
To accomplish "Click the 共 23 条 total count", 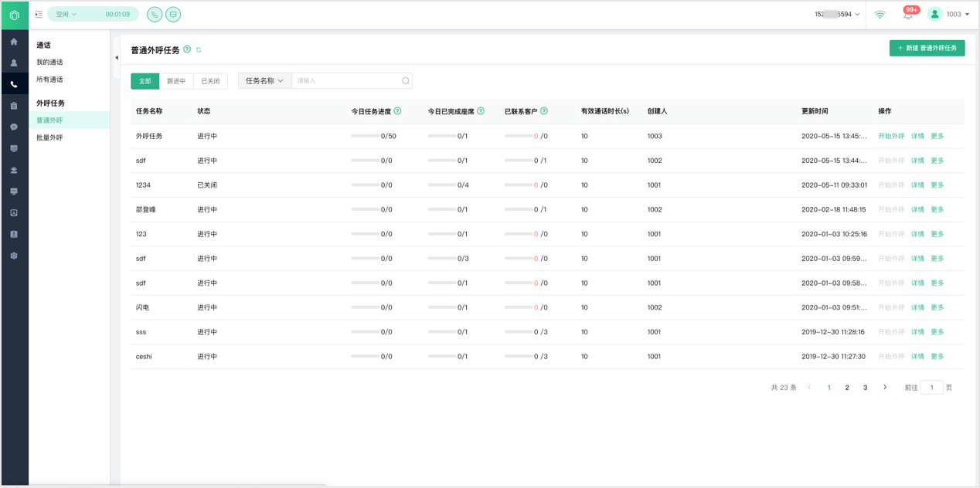I will (x=784, y=388).
